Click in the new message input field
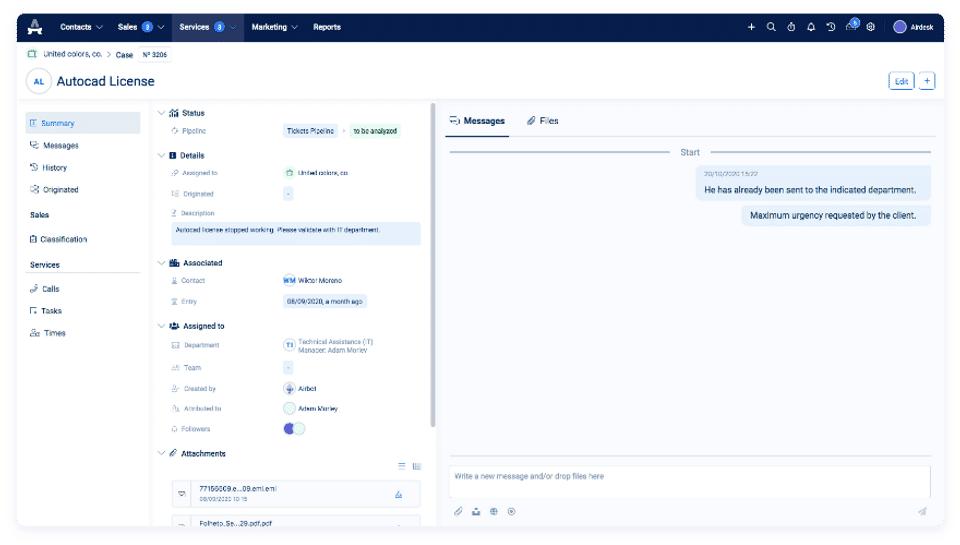This screenshot has height=545, width=960. pos(690,481)
